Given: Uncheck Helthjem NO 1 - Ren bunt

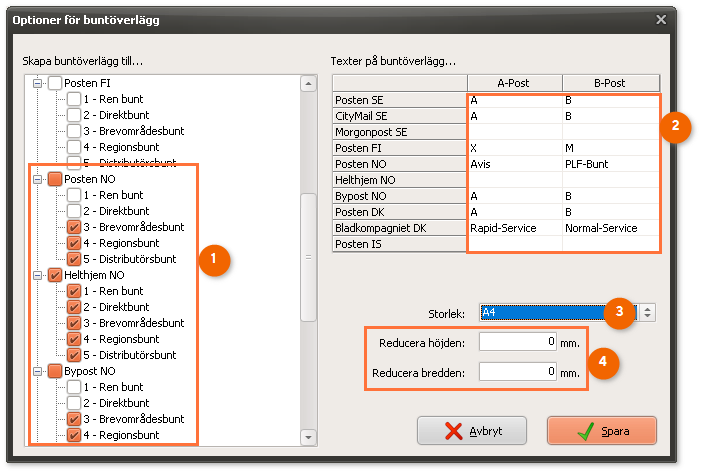Looking at the screenshot, I should [x=74, y=291].
